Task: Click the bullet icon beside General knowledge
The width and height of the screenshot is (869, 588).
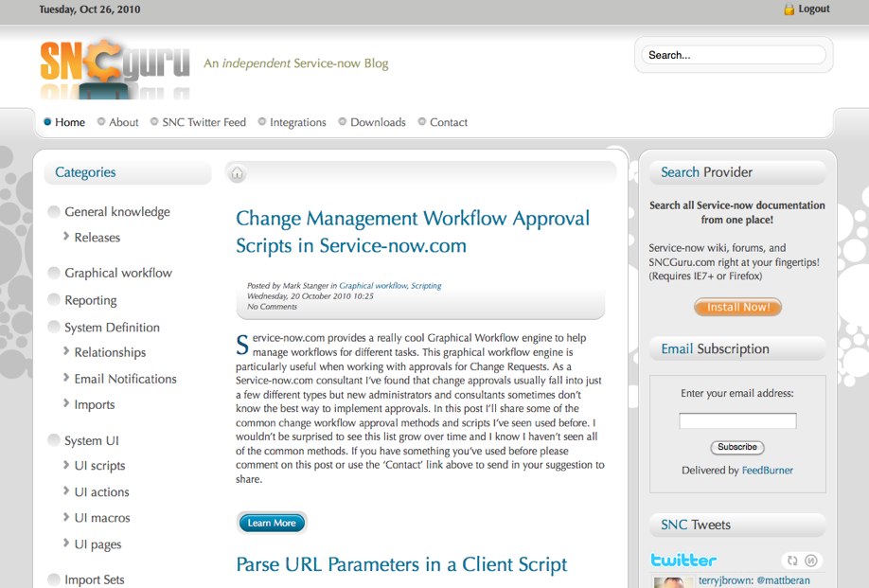Action: 54,212
